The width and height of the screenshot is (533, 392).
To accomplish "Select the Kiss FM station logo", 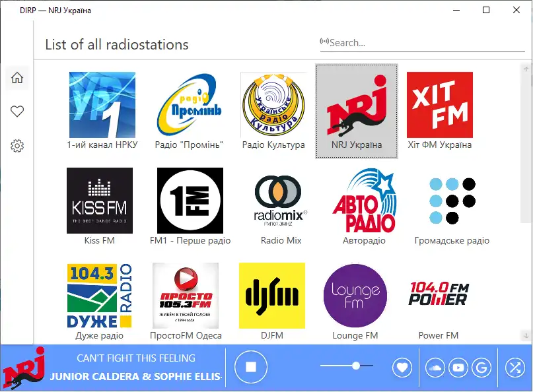I will point(100,201).
